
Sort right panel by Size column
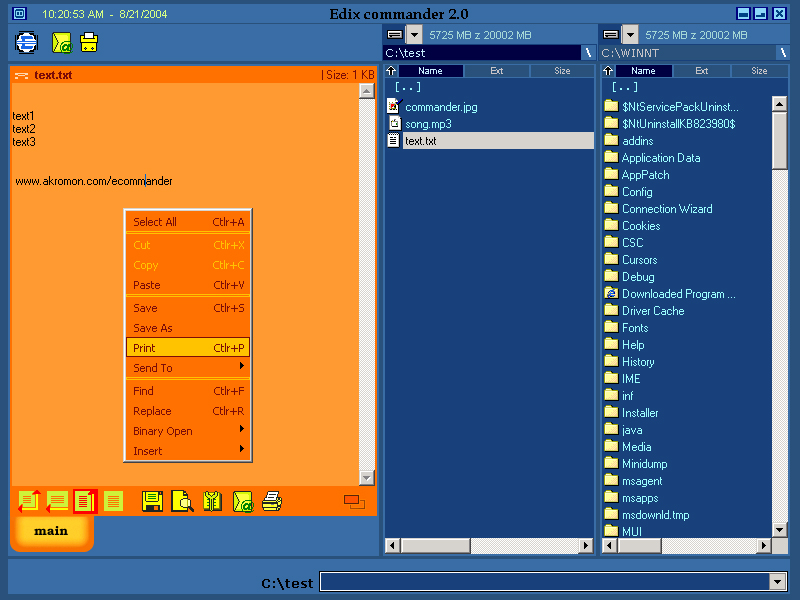(759, 71)
